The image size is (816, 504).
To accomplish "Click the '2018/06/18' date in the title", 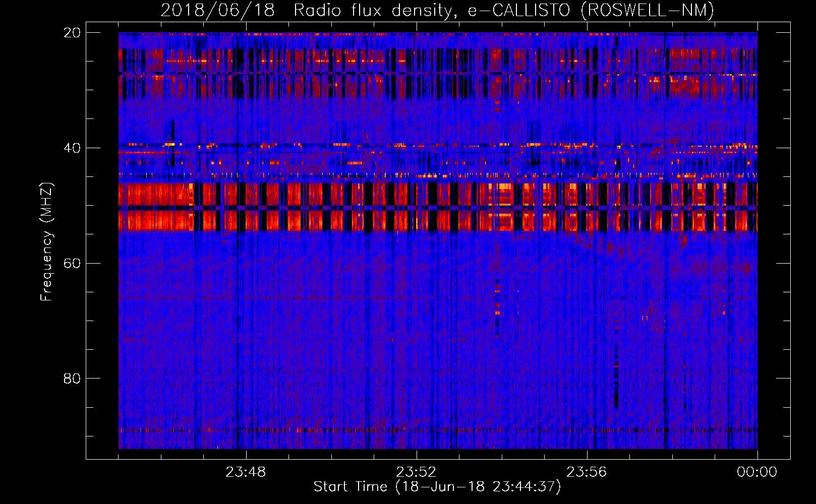I will [x=217, y=10].
